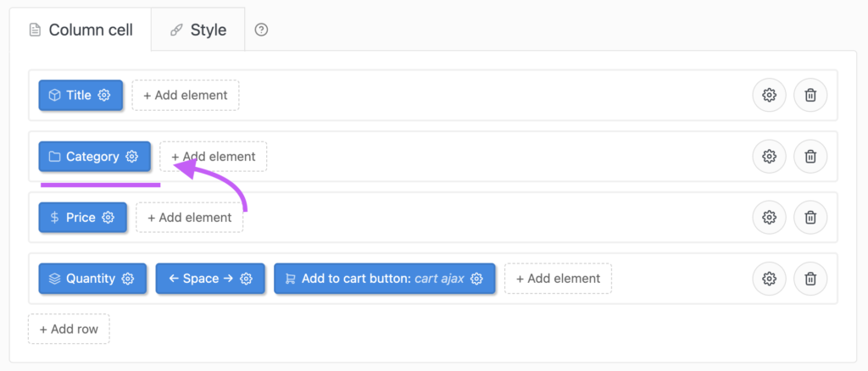The height and width of the screenshot is (371, 868).
Task: Open row settings for the Price row
Action: 769,218
